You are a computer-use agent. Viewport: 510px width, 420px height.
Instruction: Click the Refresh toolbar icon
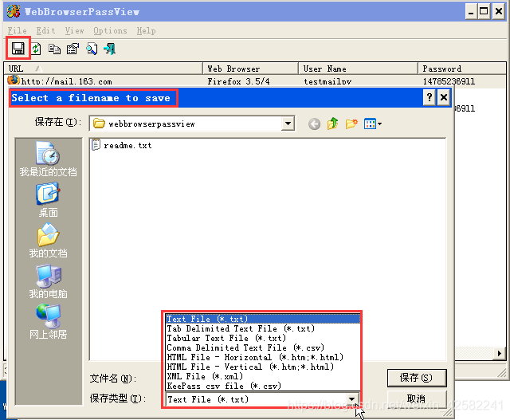coord(36,49)
